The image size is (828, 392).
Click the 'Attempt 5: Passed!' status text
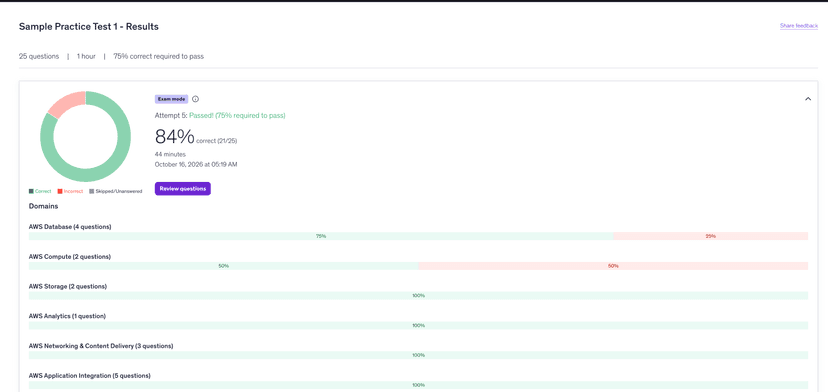220,115
